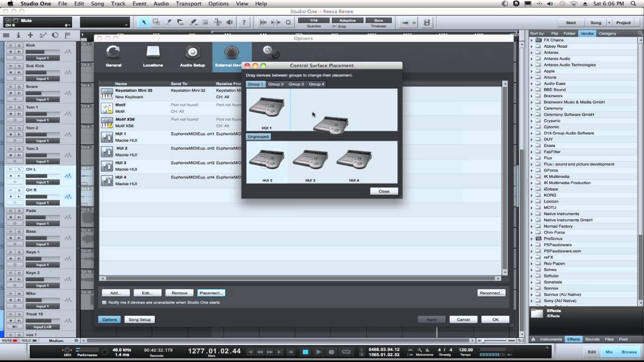644x362 pixels.
Task: Close the Control Surface Placement dialog
Action: [384, 191]
